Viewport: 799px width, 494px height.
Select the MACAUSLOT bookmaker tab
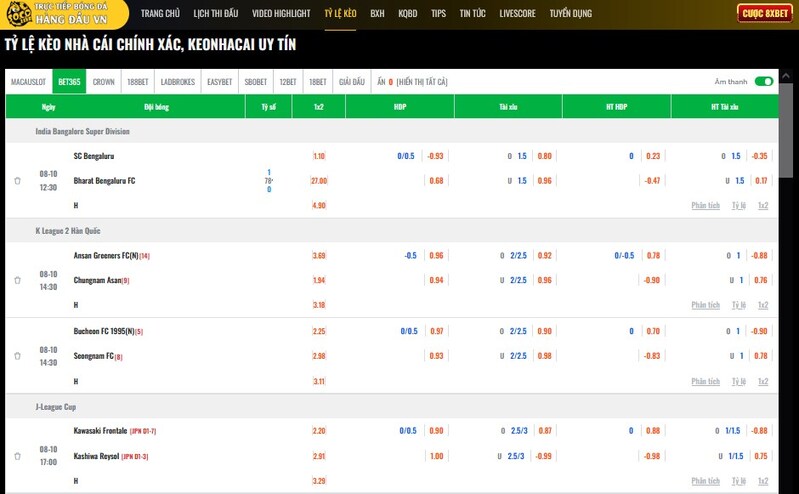28,82
